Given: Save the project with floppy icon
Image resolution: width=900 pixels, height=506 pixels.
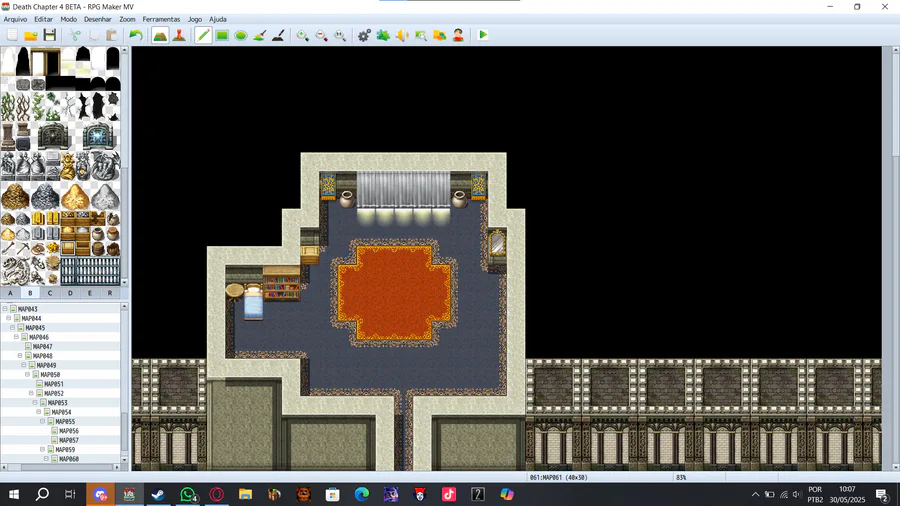Looking at the screenshot, I should point(50,35).
